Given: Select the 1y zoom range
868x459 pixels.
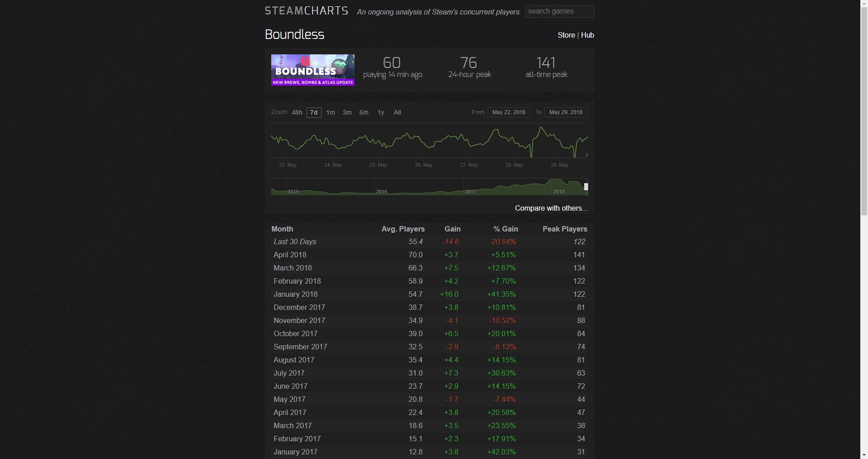Looking at the screenshot, I should pyautogui.click(x=381, y=112).
